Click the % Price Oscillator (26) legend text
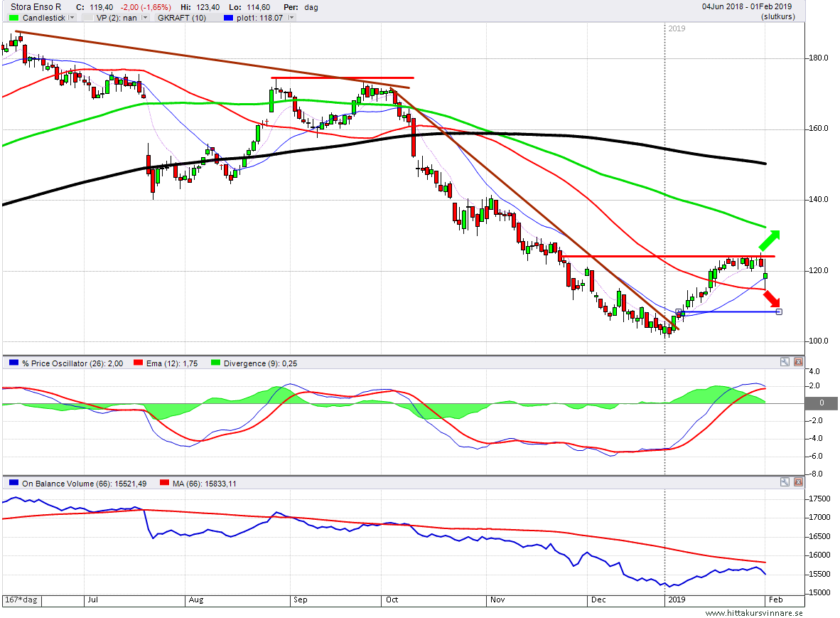Image resolution: width=840 pixels, height=618 pixels. pos(72,363)
